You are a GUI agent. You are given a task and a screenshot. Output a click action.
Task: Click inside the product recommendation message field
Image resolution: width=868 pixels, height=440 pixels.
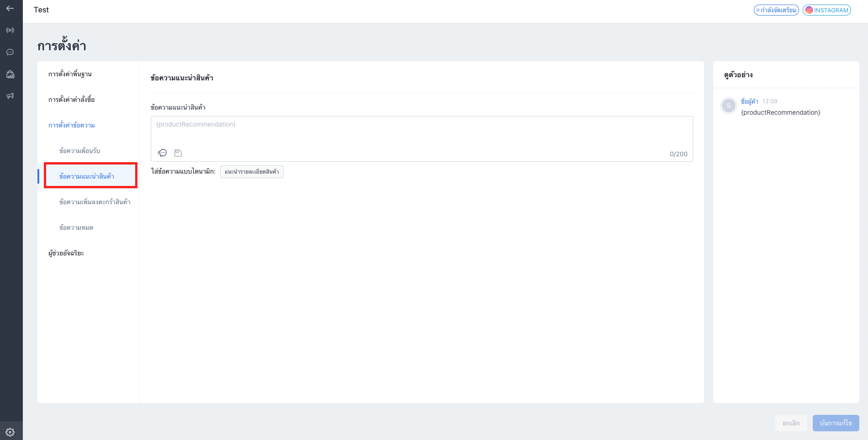coord(421,138)
